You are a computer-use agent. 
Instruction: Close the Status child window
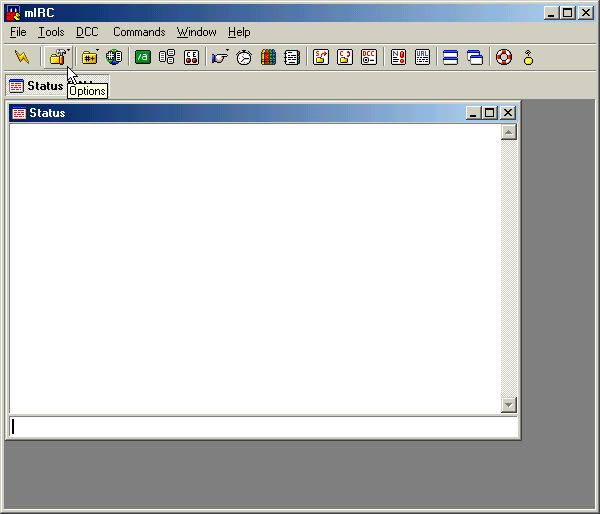pos(507,113)
